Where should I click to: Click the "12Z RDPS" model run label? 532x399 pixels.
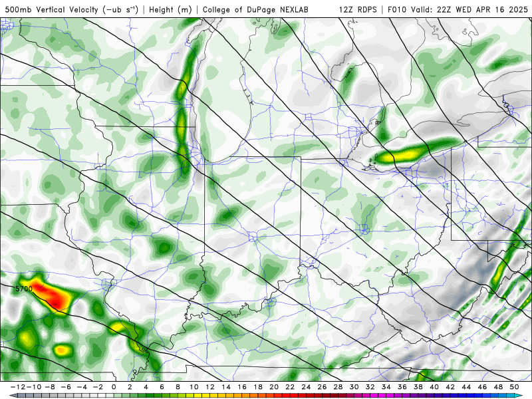coord(358,9)
